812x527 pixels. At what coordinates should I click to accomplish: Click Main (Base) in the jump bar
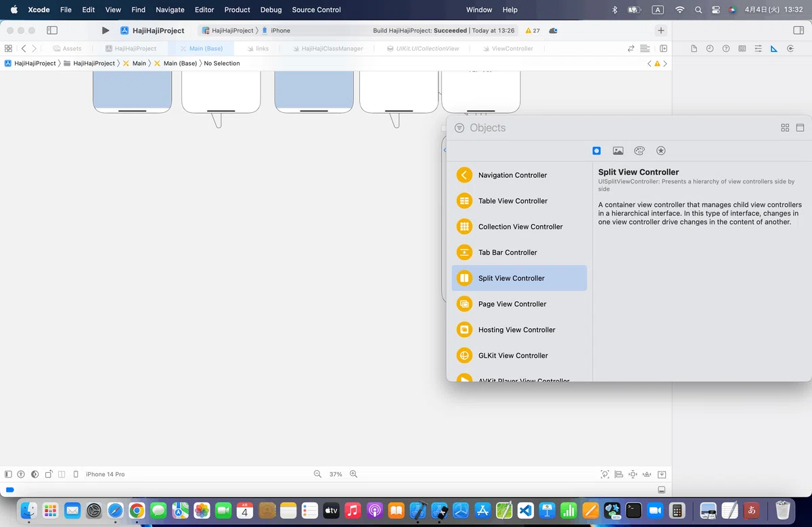[175, 63]
